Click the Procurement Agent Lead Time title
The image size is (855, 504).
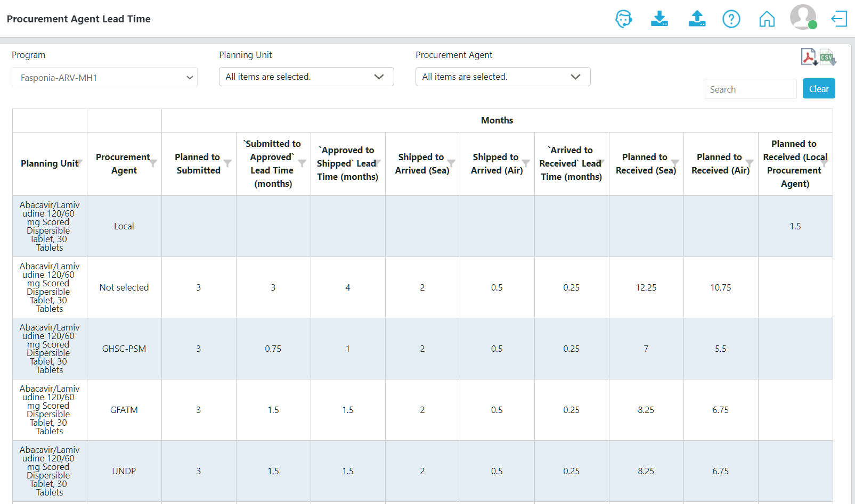pyautogui.click(x=79, y=19)
